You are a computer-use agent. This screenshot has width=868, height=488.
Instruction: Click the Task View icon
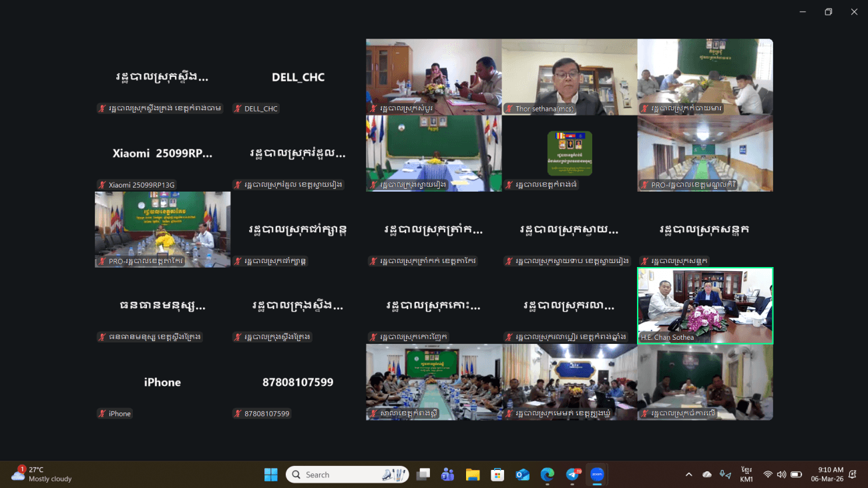pos(423,475)
